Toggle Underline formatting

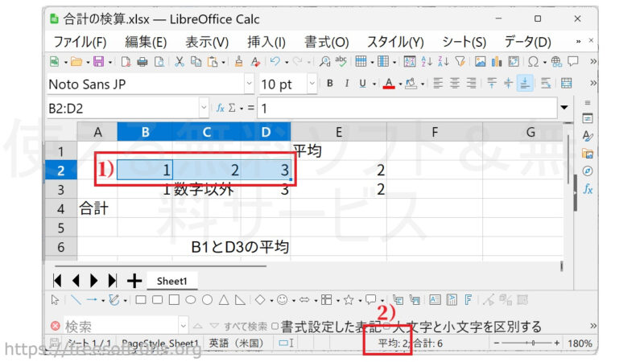pyautogui.click(x=362, y=84)
